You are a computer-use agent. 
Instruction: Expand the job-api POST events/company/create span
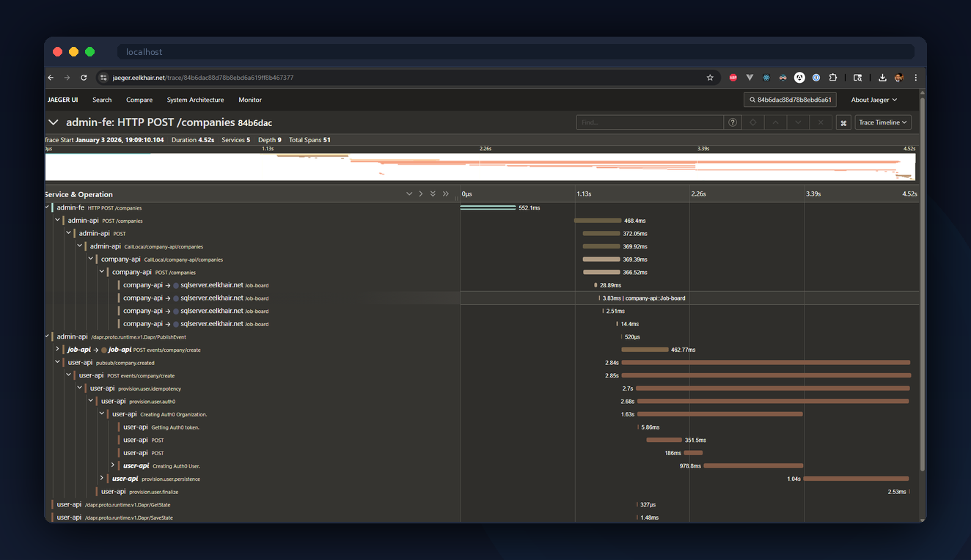pos(58,350)
